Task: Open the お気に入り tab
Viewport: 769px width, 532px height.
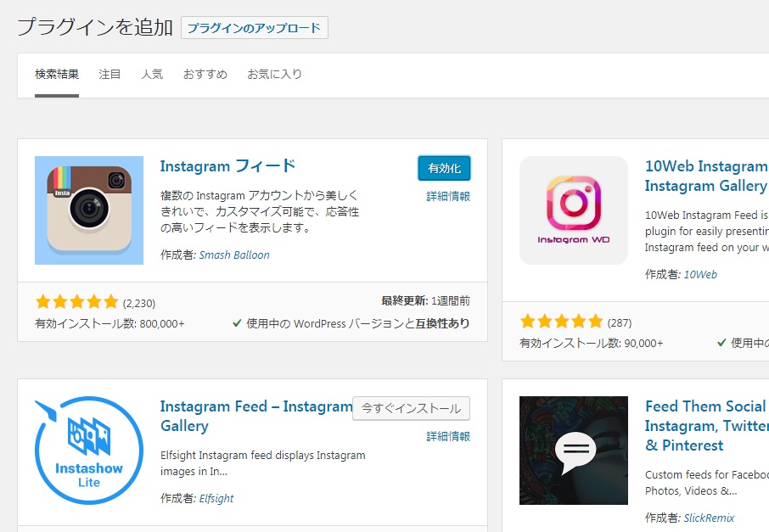Action: tap(274, 75)
